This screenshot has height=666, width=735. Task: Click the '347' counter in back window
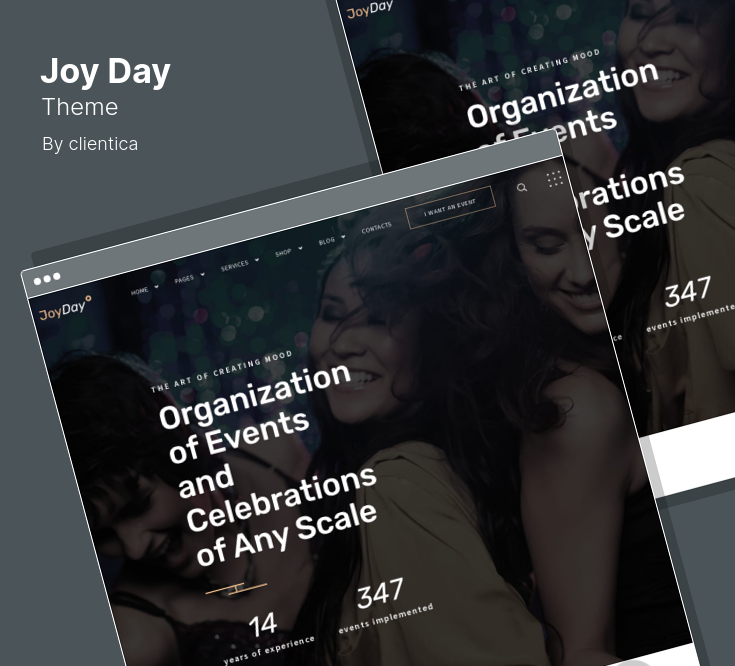pyautogui.click(x=688, y=292)
